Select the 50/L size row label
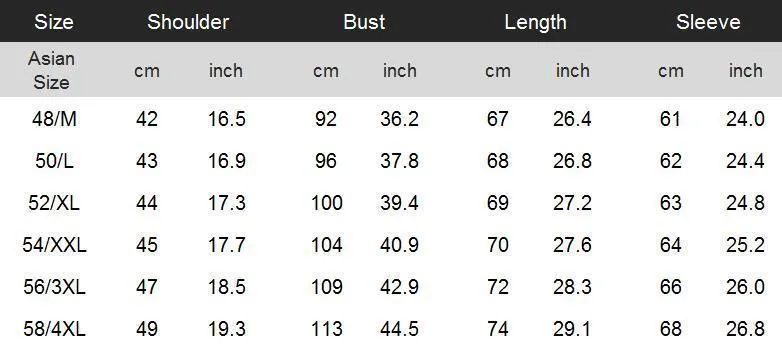Viewport: 782px width, 362px height. pos(54,161)
